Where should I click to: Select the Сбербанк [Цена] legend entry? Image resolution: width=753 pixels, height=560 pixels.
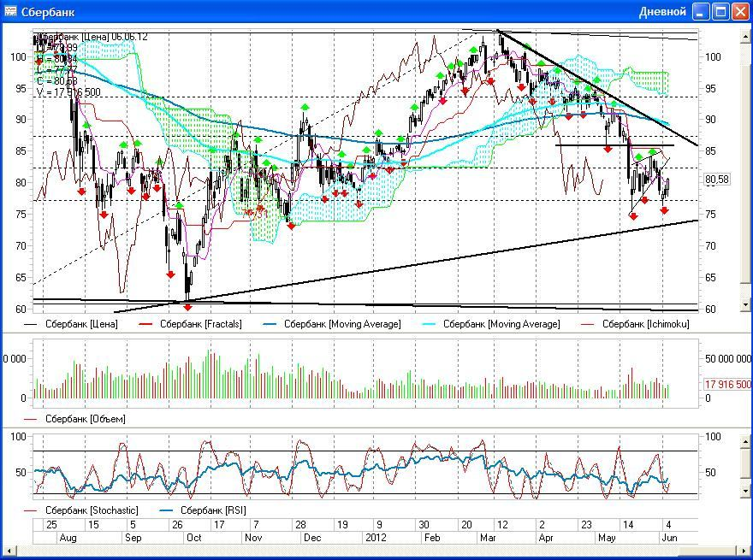point(70,324)
